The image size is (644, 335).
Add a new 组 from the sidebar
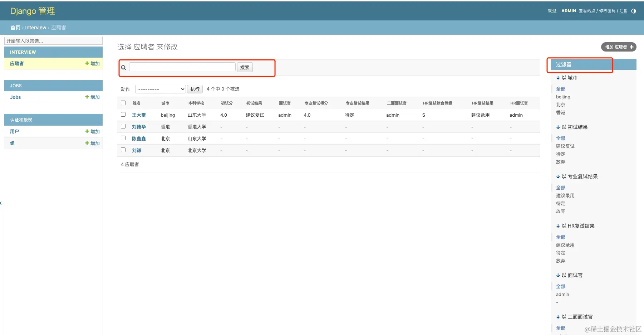pyautogui.click(x=92, y=143)
